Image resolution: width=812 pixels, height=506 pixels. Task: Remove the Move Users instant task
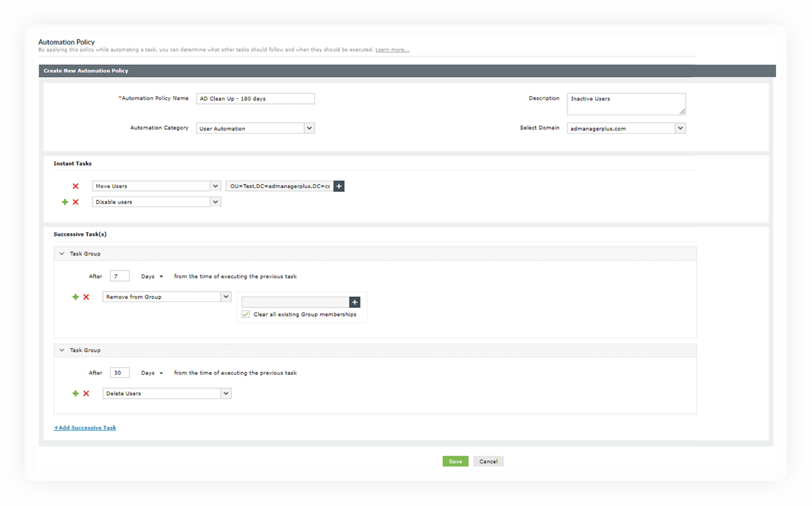[75, 186]
